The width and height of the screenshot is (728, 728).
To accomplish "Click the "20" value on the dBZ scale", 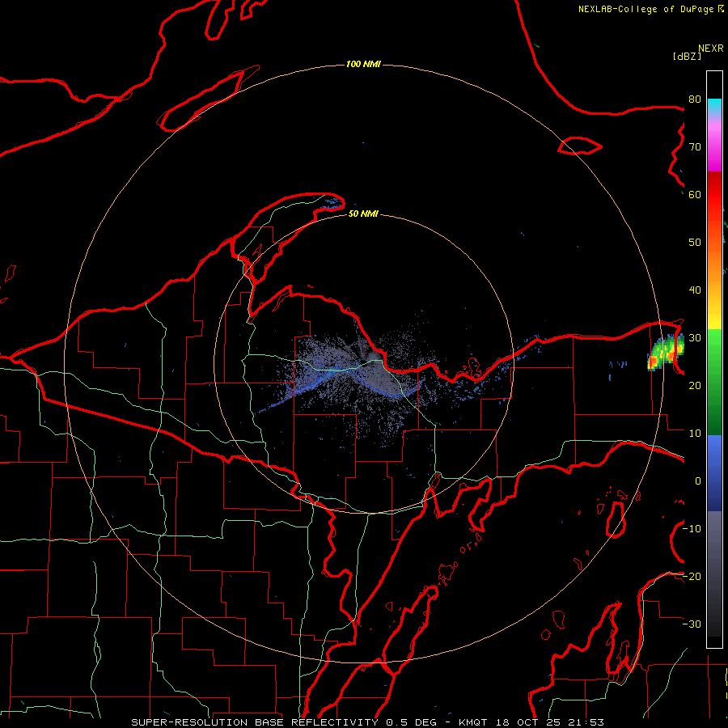I will tap(695, 386).
